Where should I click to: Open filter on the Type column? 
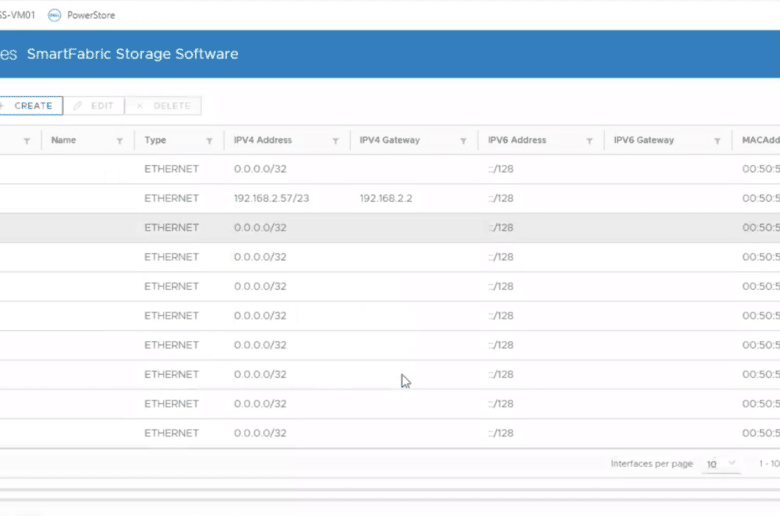[x=209, y=141]
